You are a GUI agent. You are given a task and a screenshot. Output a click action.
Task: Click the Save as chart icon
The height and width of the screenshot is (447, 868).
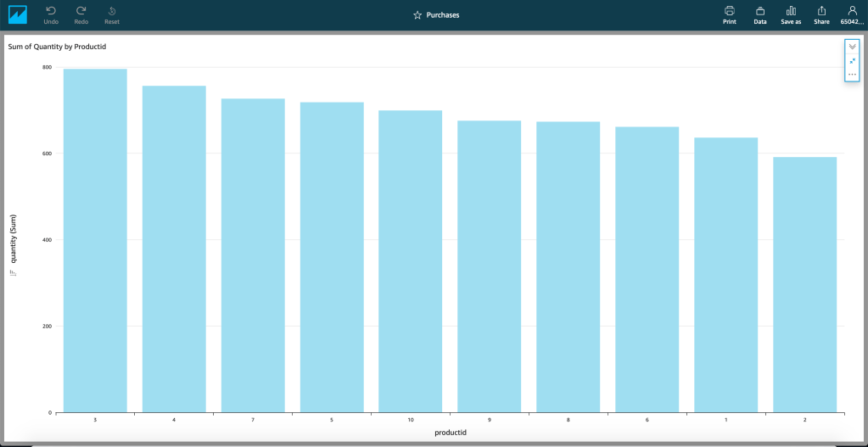pos(791,11)
